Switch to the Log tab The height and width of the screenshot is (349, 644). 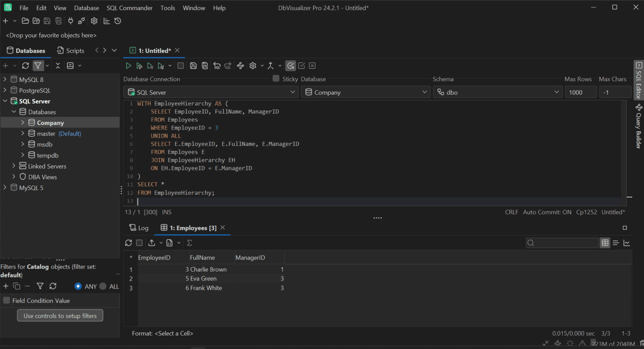(138, 227)
